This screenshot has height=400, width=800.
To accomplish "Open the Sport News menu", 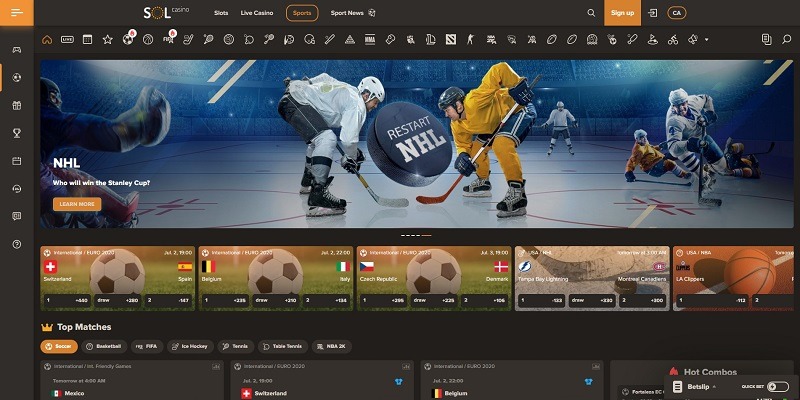I will pyautogui.click(x=353, y=13).
